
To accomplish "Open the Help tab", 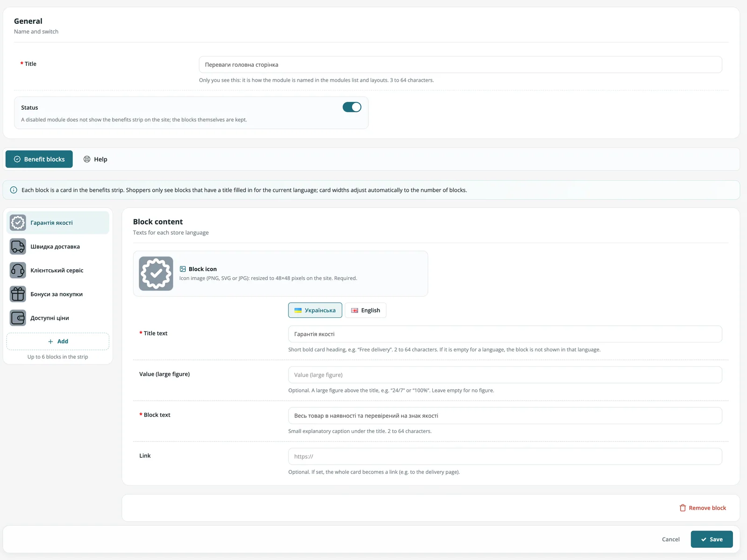I will (95, 159).
